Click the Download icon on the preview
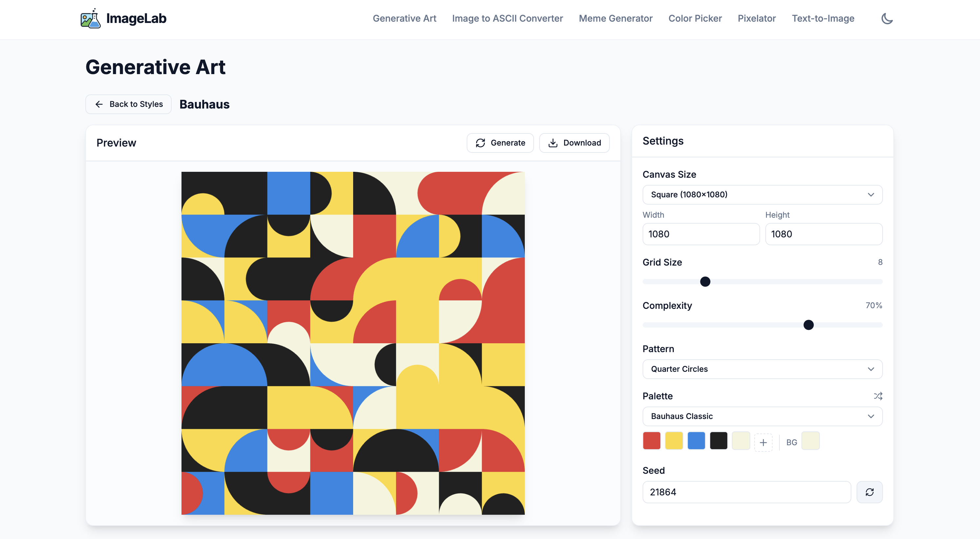Image resolution: width=980 pixels, height=539 pixels. point(553,143)
